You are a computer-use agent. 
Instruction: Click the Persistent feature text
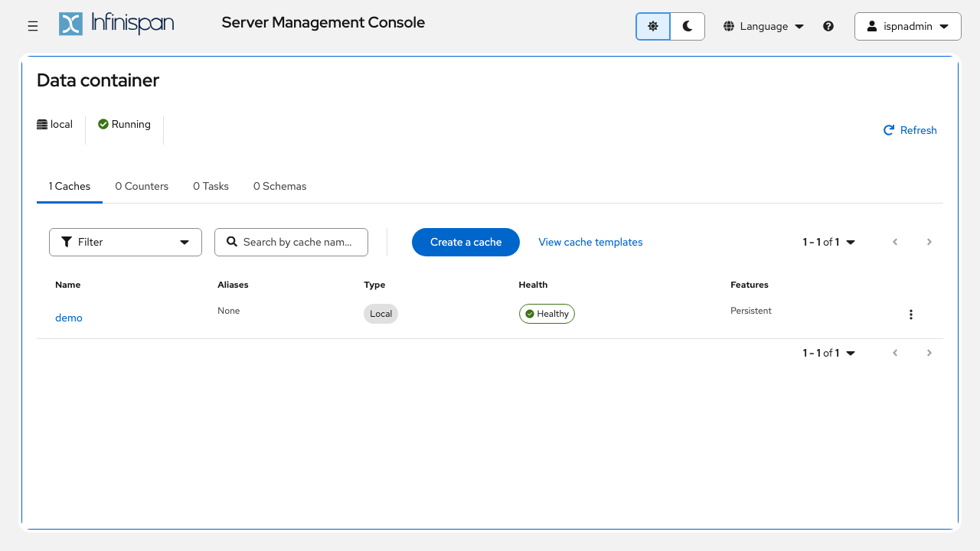pos(751,311)
